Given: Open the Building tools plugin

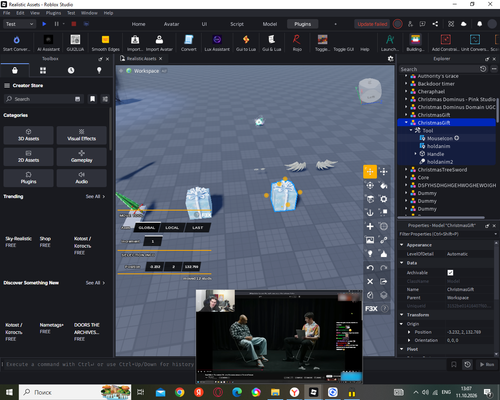Looking at the screenshot, I should coord(415,43).
